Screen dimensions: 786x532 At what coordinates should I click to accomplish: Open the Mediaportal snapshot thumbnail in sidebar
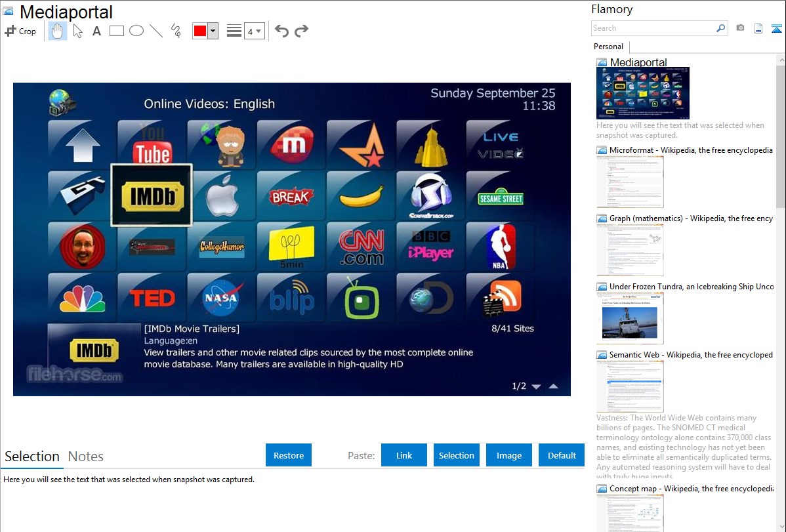[x=642, y=92]
